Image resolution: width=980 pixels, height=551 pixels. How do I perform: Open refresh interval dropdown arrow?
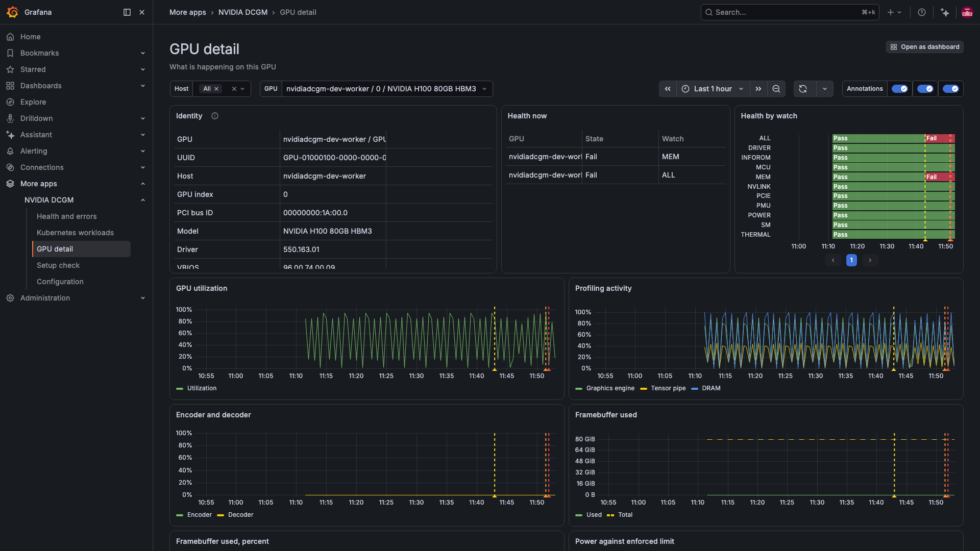point(825,89)
